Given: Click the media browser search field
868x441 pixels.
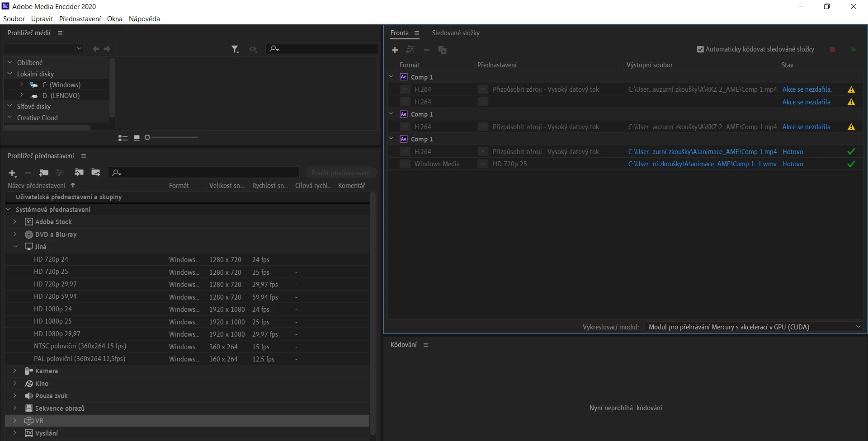Looking at the screenshot, I should point(322,48).
